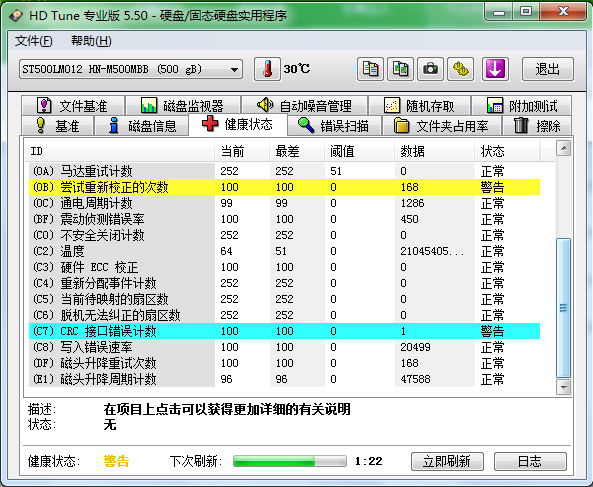Click the ID column header
The image size is (593, 487).
pyautogui.click(x=121, y=151)
